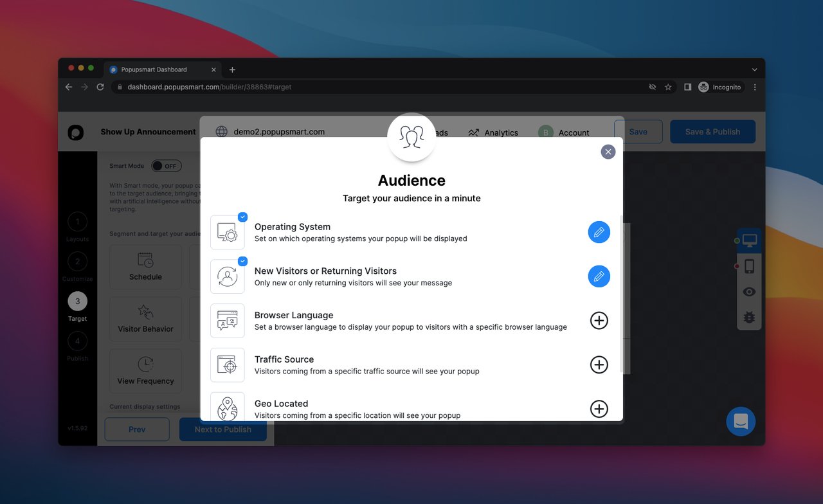The height and width of the screenshot is (504, 823).
Task: Click the Audience dialog scrollbar
Action: click(620, 294)
